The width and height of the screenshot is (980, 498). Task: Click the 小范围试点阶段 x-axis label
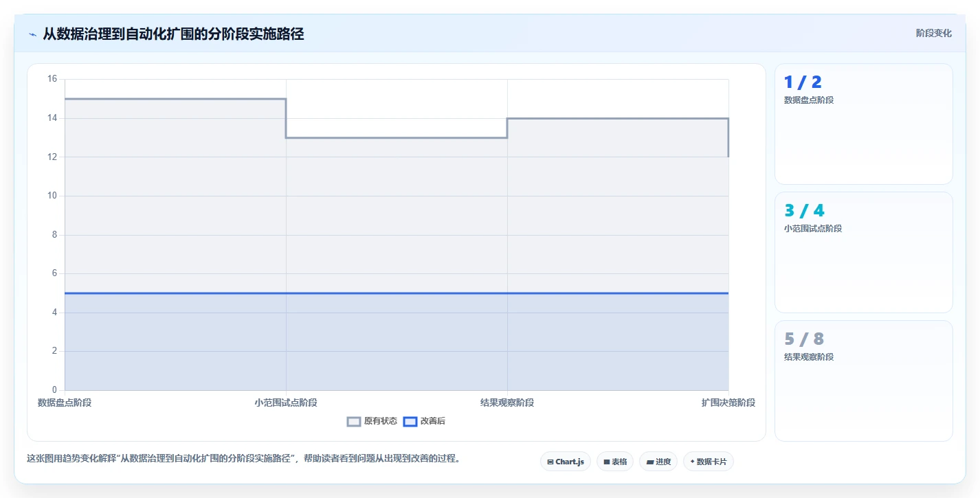(286, 403)
